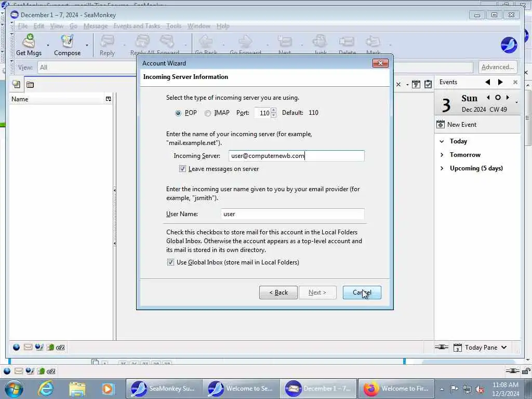Screen dimensions: 532x399
Task: Click the Advanced... search button
Action: [498, 67]
